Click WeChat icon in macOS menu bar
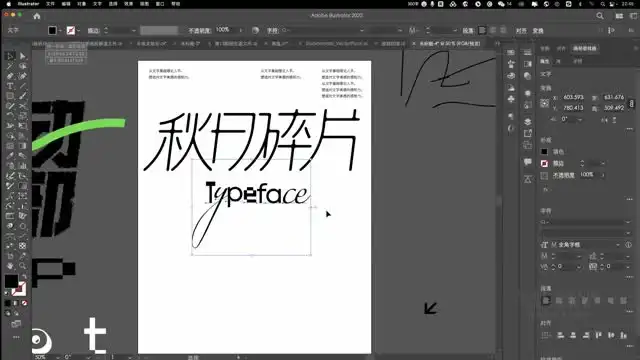The height and width of the screenshot is (360, 640). (501, 4)
